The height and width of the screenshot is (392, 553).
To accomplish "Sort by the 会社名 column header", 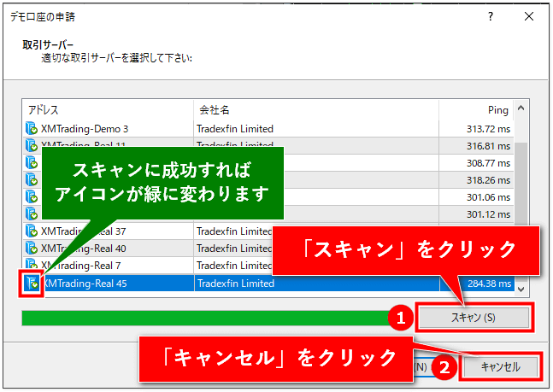I will pyautogui.click(x=316, y=110).
